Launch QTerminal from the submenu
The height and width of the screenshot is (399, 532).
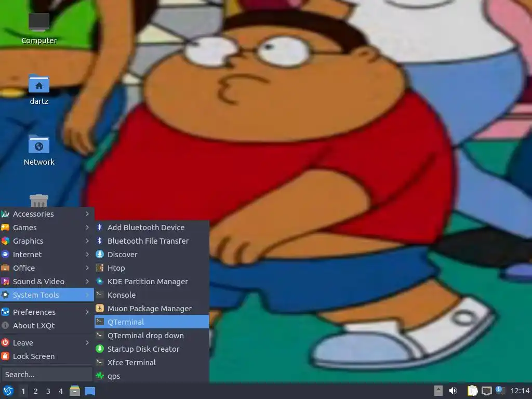tap(152, 322)
